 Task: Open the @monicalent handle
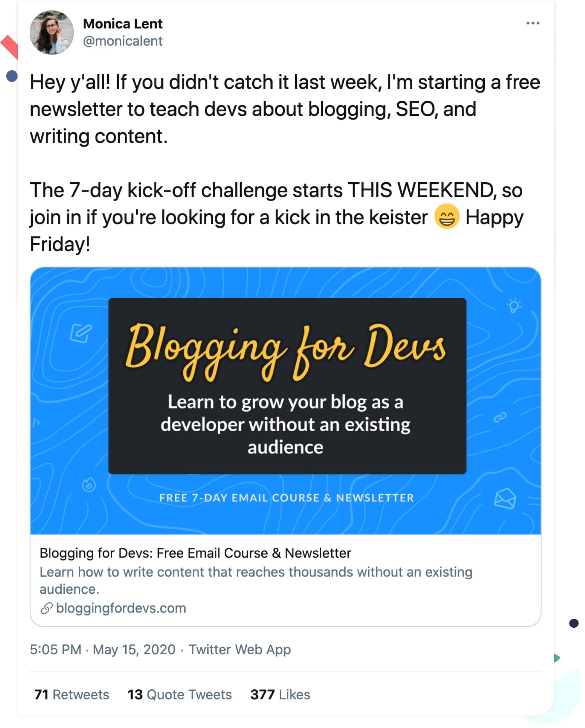tap(122, 41)
